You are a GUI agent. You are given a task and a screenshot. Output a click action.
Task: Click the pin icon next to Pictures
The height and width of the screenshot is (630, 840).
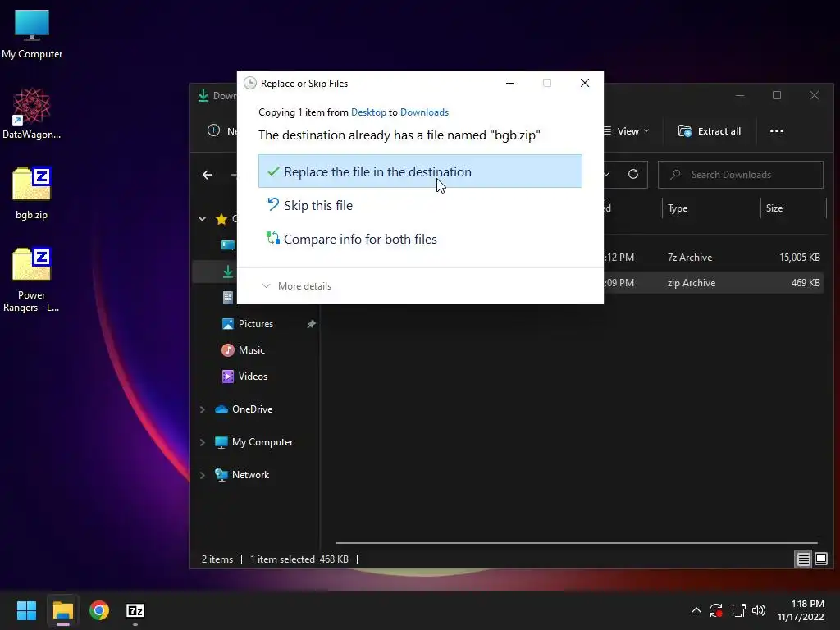coord(311,324)
